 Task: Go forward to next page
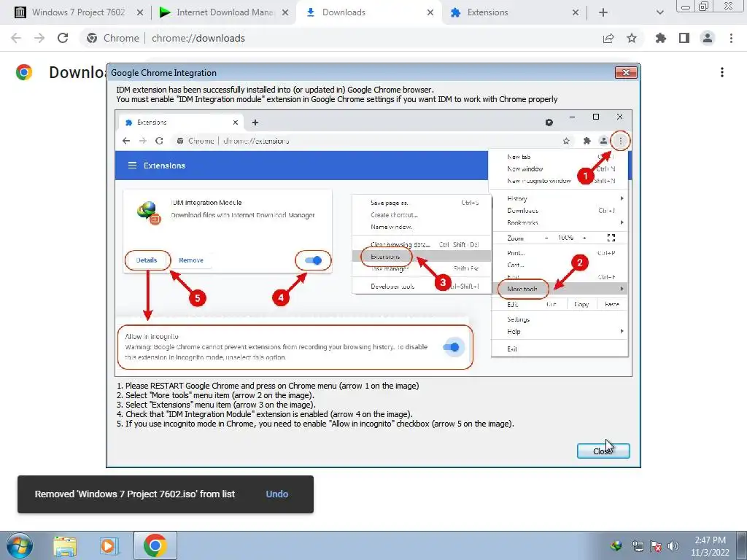point(39,38)
